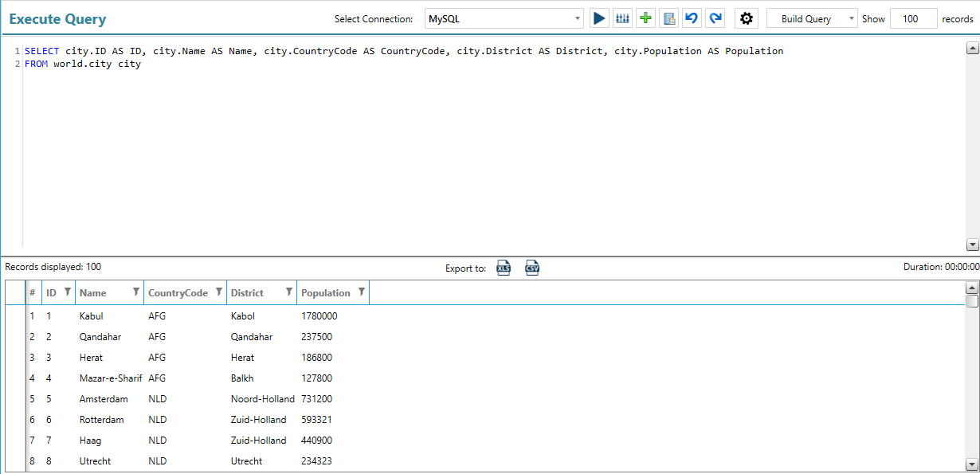Image resolution: width=980 pixels, height=474 pixels.
Task: Open the filter on the District column
Action: point(289,292)
